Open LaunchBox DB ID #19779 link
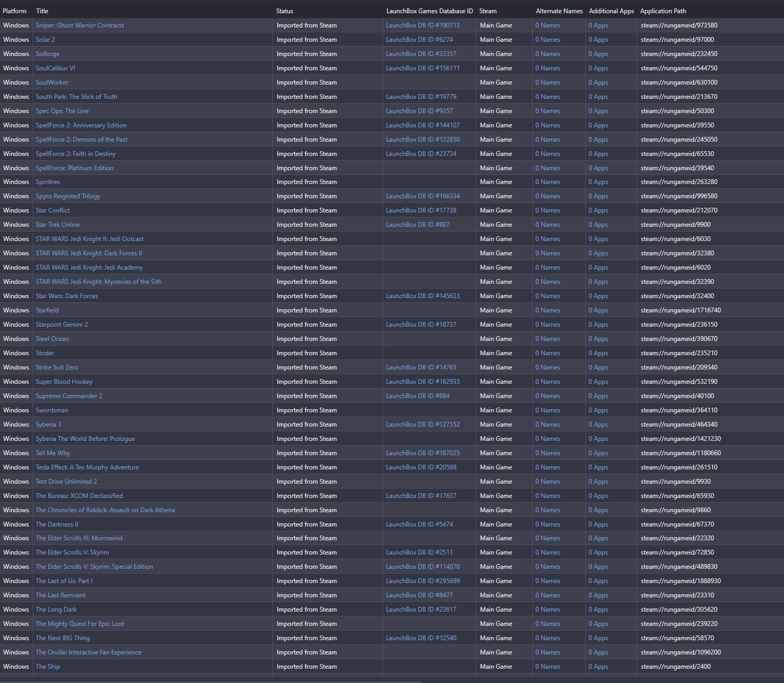The width and height of the screenshot is (784, 683). pos(421,97)
